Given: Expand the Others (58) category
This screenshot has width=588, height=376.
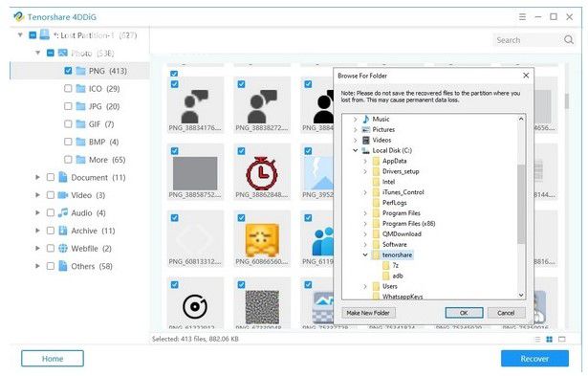Looking at the screenshot, I should [37, 266].
